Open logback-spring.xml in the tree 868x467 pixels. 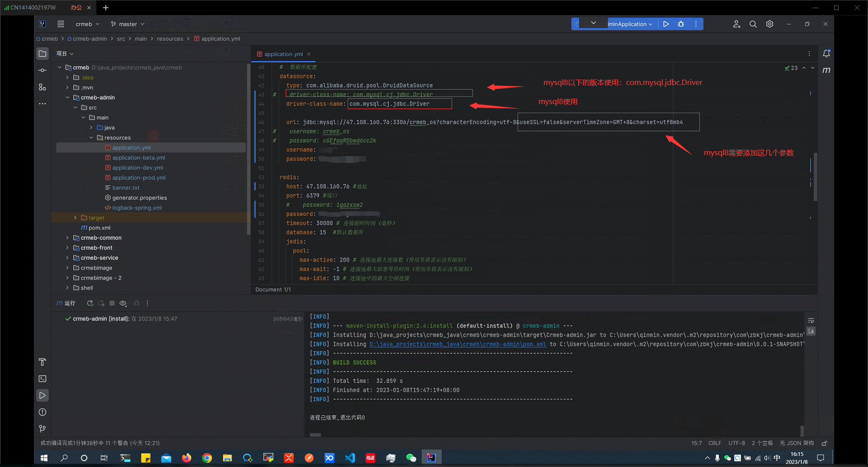pos(137,208)
